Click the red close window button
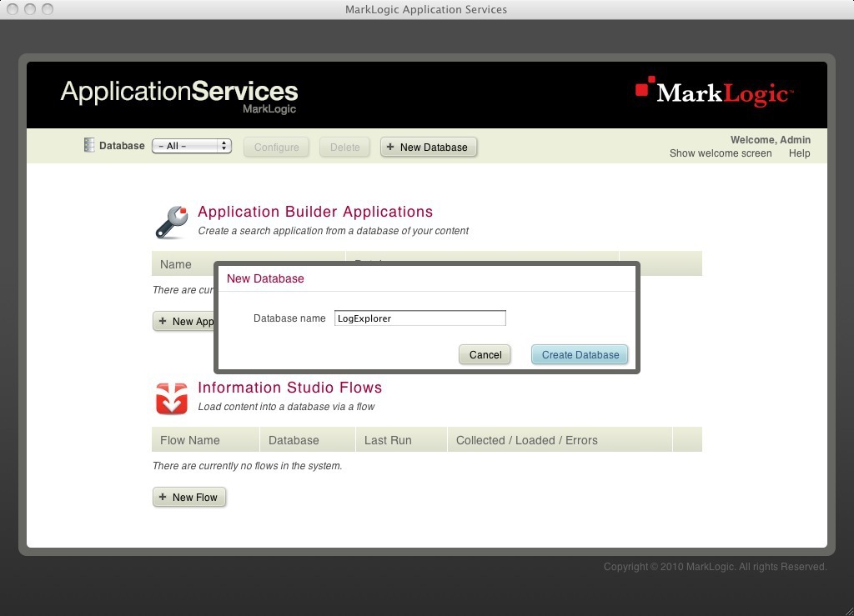This screenshot has height=616, width=854. [x=13, y=9]
